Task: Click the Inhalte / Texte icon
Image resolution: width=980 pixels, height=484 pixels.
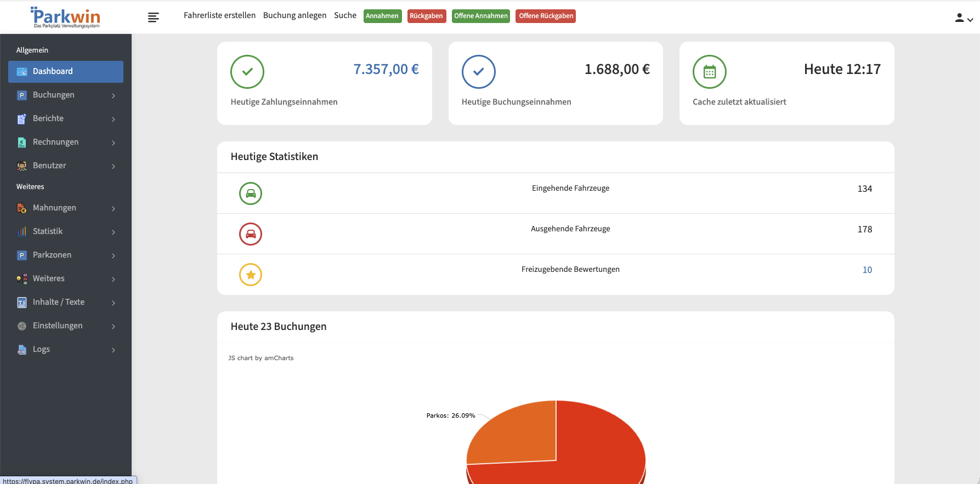Action: coord(22,303)
